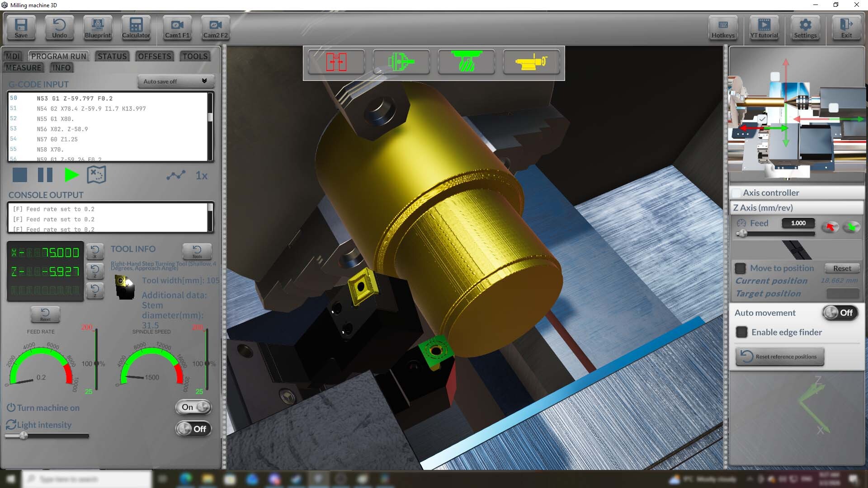Click the green play program button
Image resolution: width=868 pixels, height=488 pixels.
click(71, 175)
